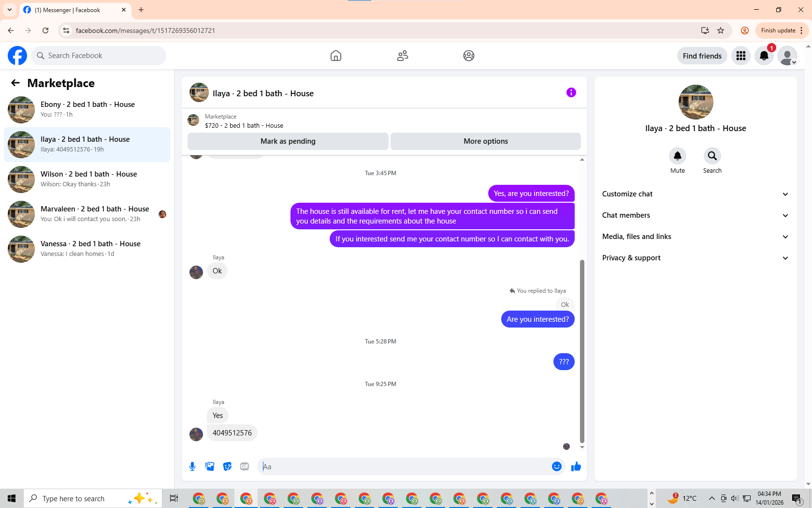Screen dimensions: 812x508
Task: Click the chat vertical scrollbar
Action: pyautogui.click(x=582, y=352)
